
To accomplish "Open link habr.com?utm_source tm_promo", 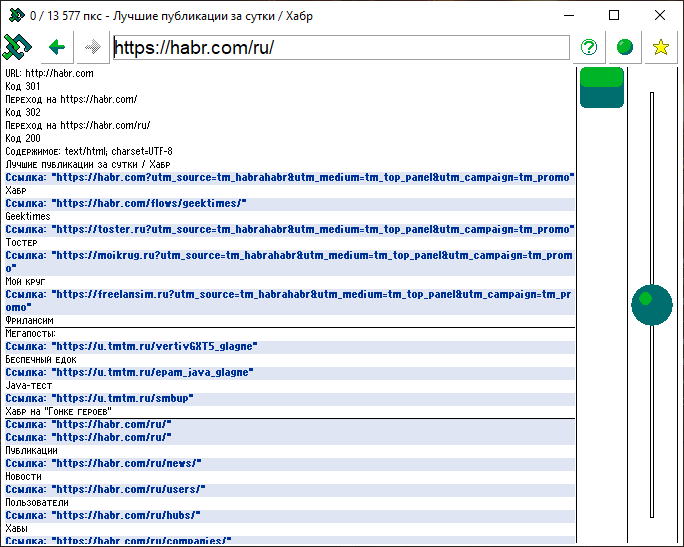I will [x=290, y=178].
